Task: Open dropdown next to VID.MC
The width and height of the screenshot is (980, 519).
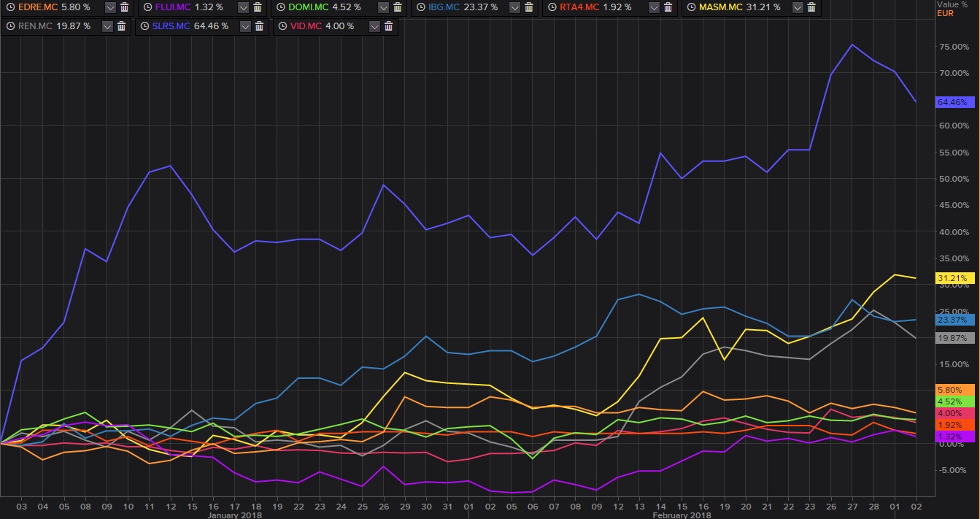Action: click(x=374, y=26)
